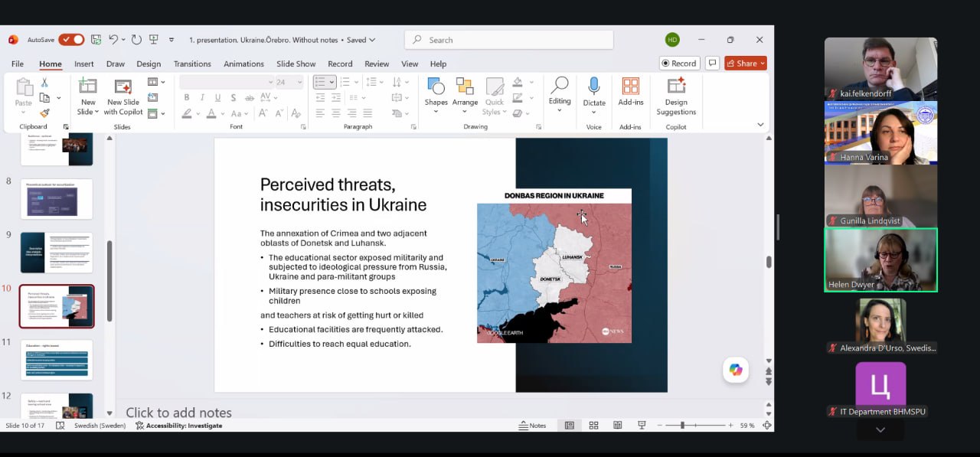Toggle Strikethrough formatting
980x457 pixels.
tap(250, 97)
